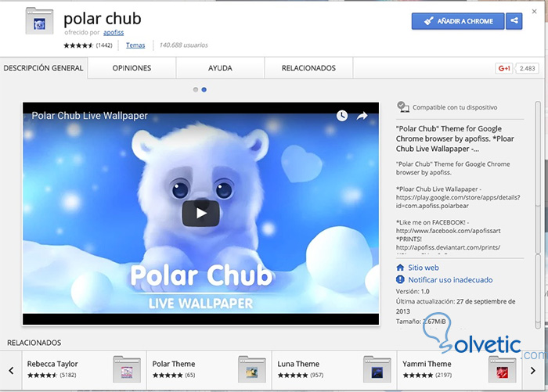The height and width of the screenshot is (392, 548).
Task: Close the theme details dialog
Action: [534, 12]
